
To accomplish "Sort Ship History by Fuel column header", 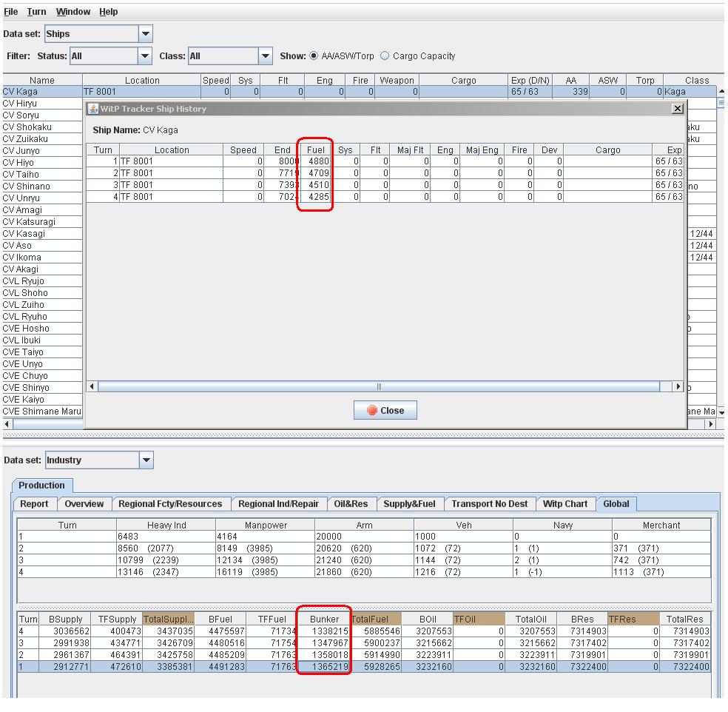I will 316,150.
